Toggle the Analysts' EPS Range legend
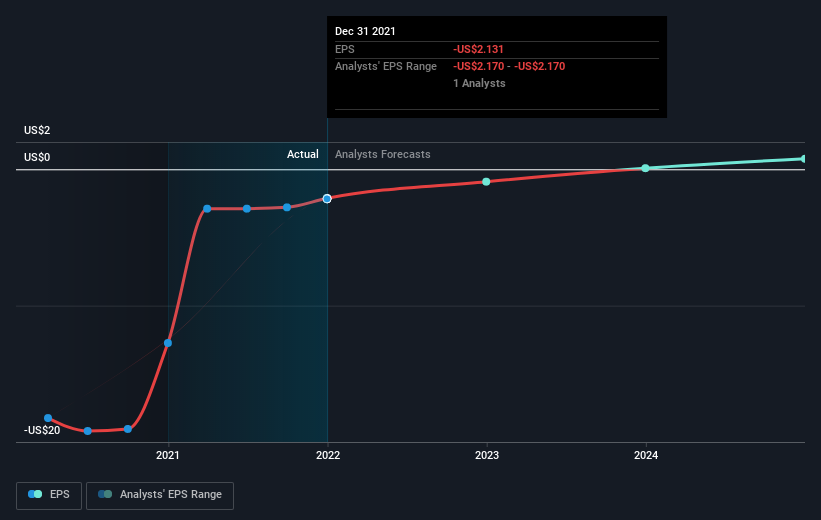The width and height of the screenshot is (821, 520). 160,495
